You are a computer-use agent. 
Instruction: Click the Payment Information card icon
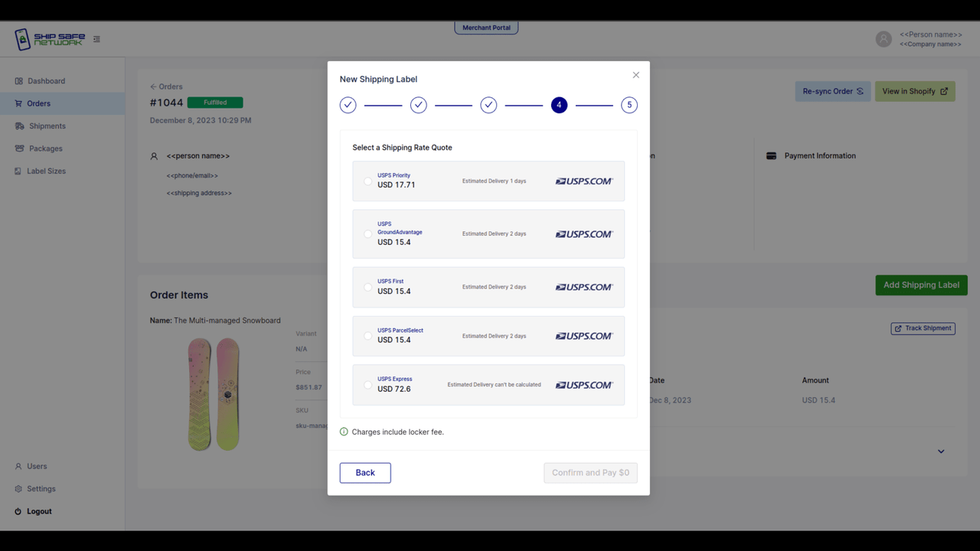tap(771, 156)
